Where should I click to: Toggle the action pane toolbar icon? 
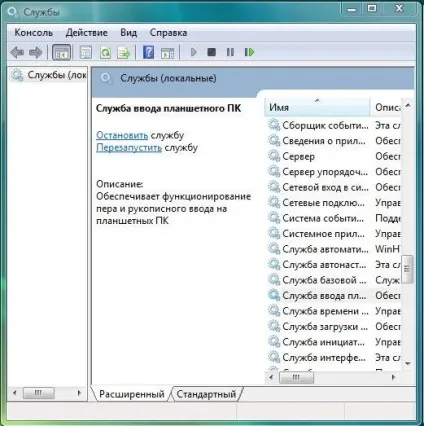coord(167,53)
